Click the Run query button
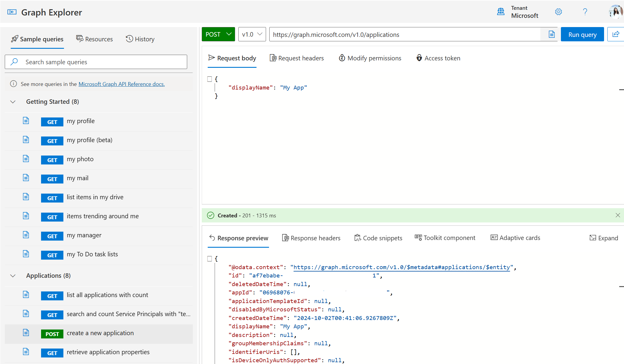The height and width of the screenshot is (364, 624). click(x=582, y=34)
